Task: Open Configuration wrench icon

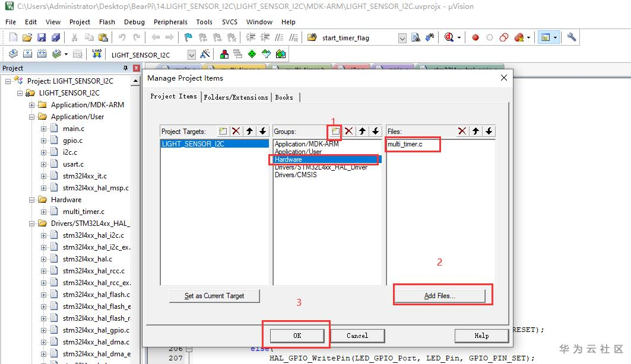Action: pos(572,37)
